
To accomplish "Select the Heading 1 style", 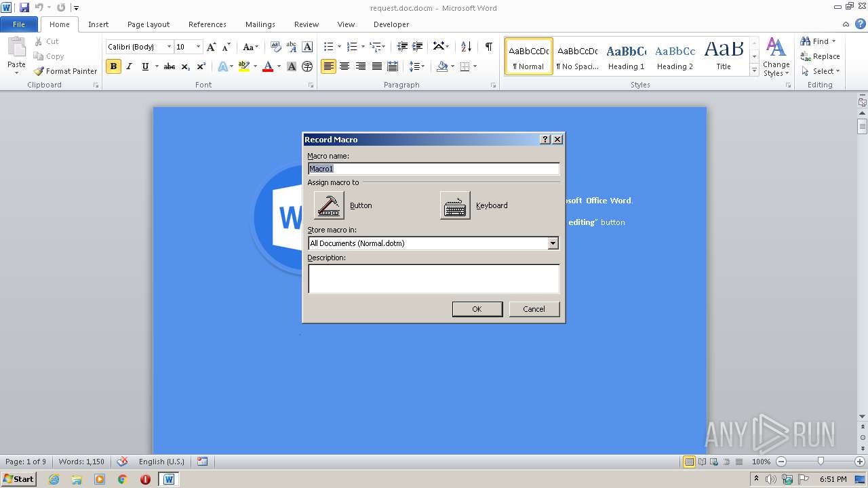I will coord(627,56).
